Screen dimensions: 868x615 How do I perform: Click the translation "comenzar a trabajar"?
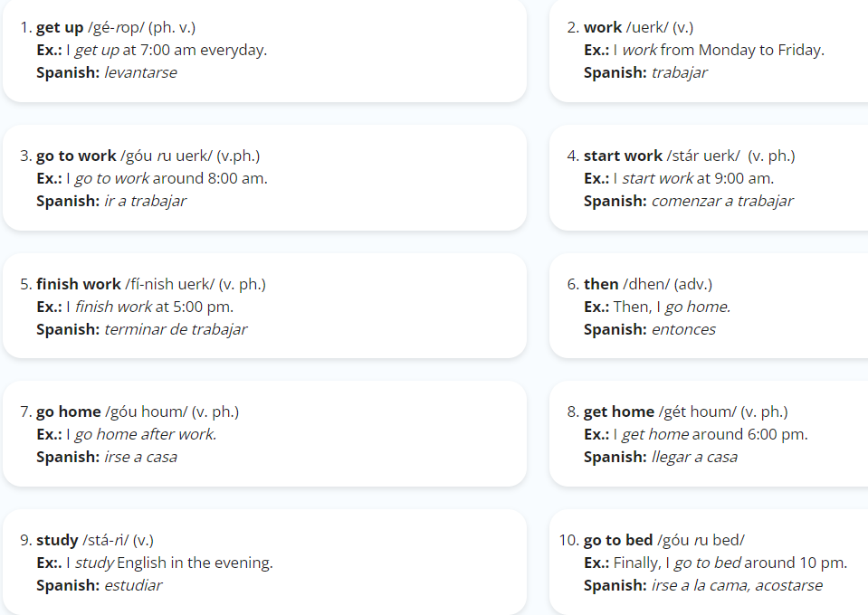(722, 202)
